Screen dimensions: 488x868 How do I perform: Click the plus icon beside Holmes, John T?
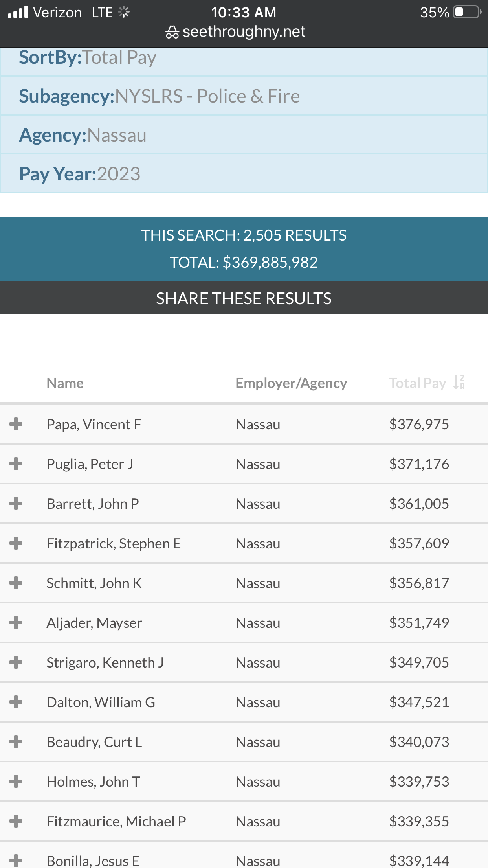click(16, 782)
